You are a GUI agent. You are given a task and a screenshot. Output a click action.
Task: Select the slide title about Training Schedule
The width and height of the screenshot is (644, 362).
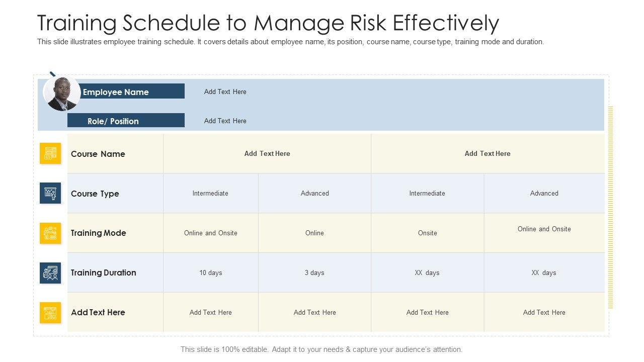(268, 23)
